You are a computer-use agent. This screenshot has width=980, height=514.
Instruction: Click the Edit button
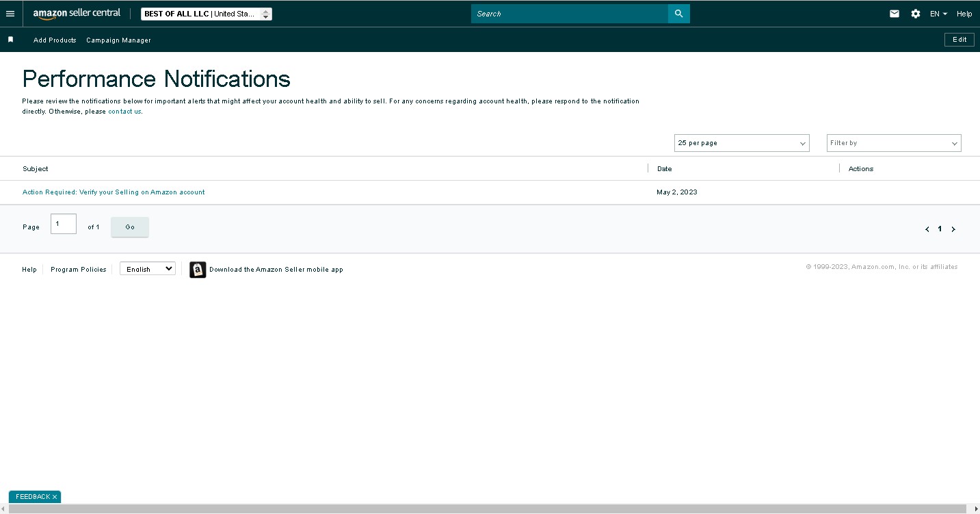(959, 40)
